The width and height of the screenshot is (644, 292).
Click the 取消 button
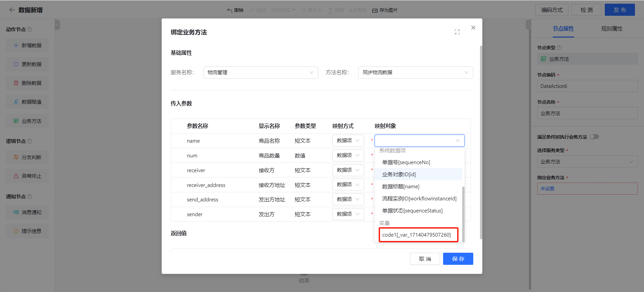click(x=425, y=259)
